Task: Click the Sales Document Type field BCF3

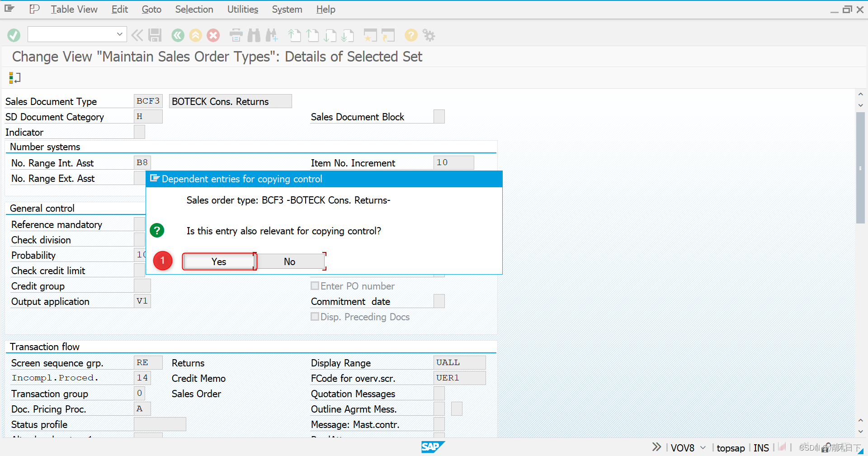Action: click(x=148, y=101)
